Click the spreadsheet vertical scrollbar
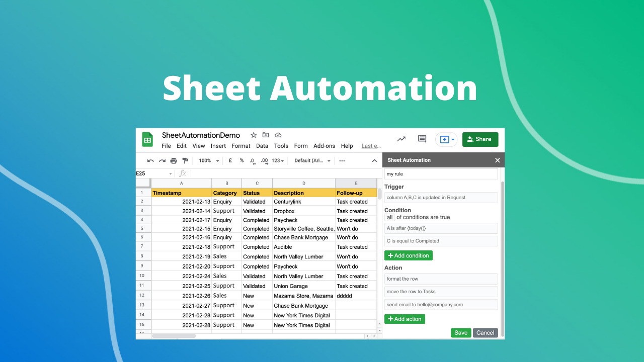The width and height of the screenshot is (644, 362). 379,195
